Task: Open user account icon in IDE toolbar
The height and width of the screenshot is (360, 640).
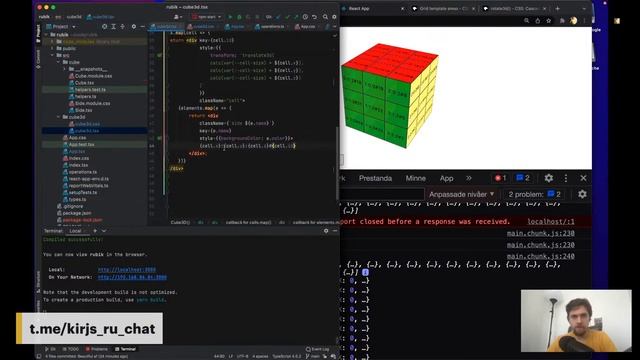Action: coord(177,17)
